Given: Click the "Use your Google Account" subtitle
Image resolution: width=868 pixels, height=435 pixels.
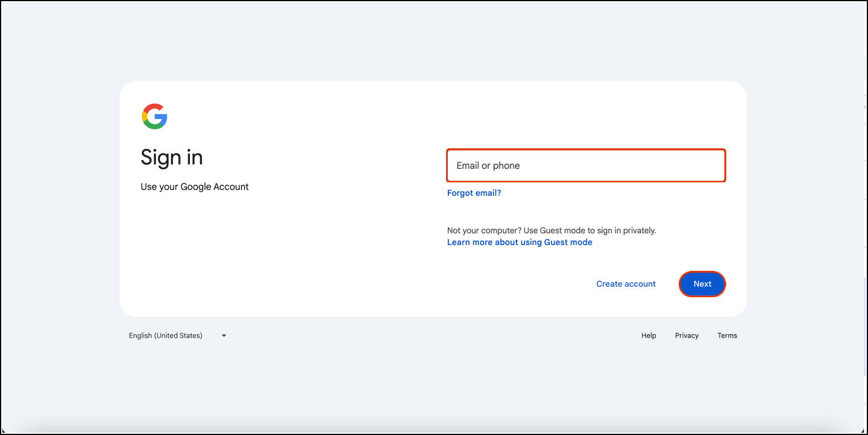Looking at the screenshot, I should 195,187.
